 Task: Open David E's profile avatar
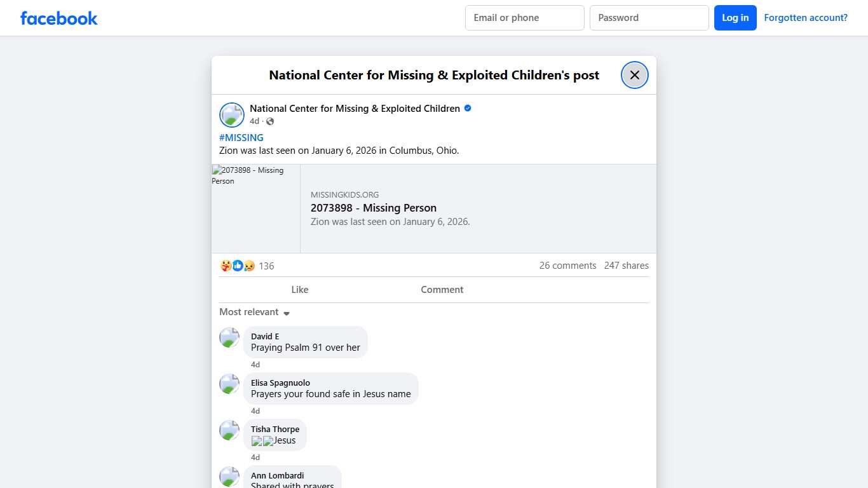pyautogui.click(x=229, y=337)
